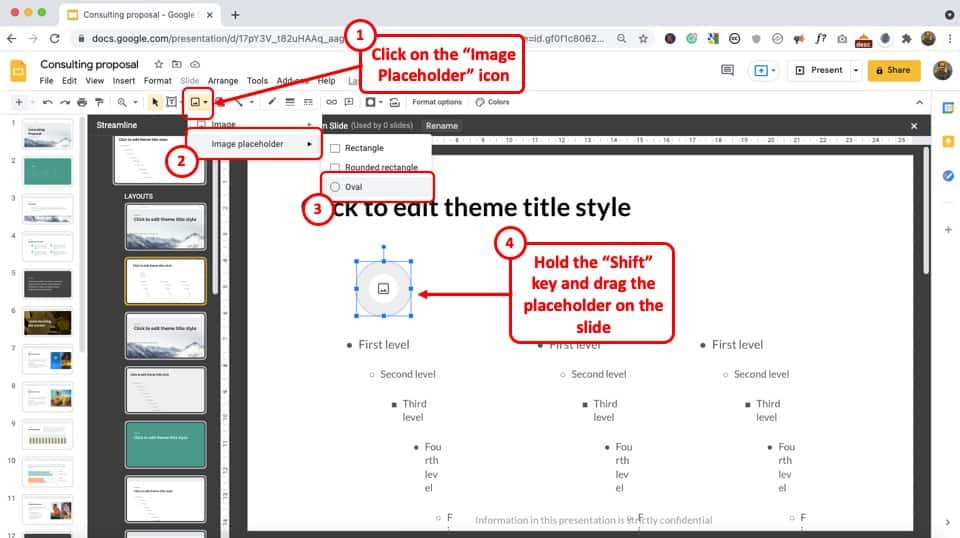Open the Google account avatar

[942, 70]
